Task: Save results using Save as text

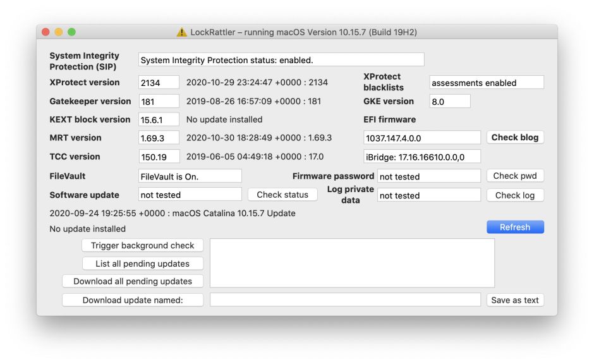Action: (x=514, y=300)
